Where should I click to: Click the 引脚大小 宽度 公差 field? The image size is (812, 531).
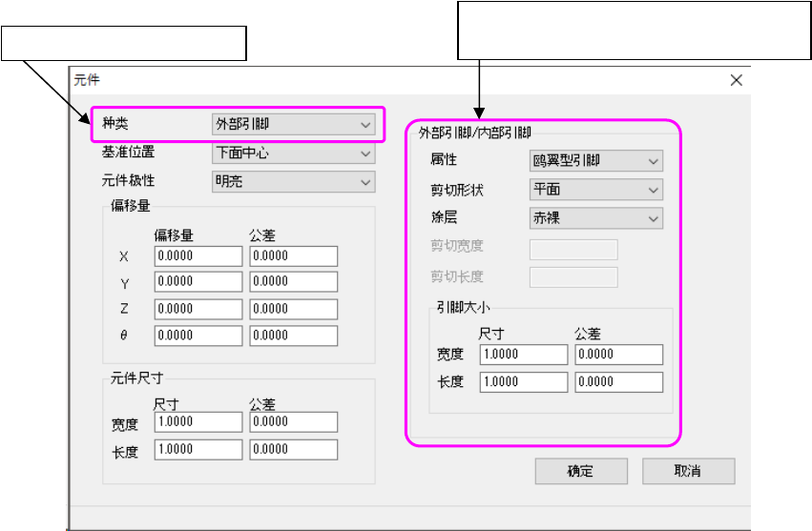click(619, 355)
